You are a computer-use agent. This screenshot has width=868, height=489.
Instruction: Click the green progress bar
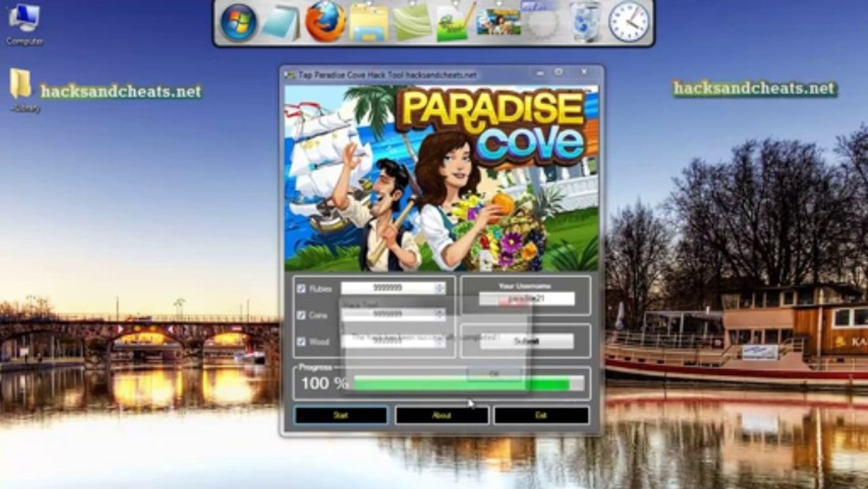[x=469, y=384]
